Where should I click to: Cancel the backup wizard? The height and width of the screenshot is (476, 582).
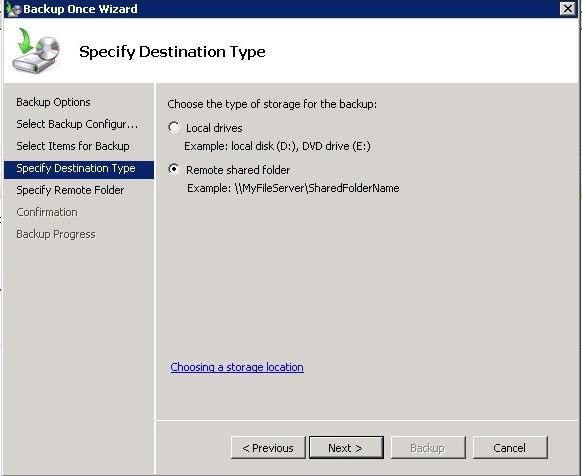510,447
